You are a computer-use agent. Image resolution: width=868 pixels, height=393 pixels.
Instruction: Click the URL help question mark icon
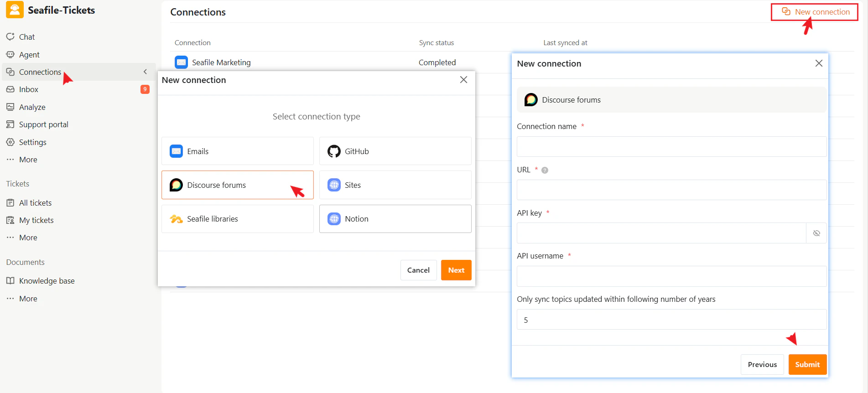pyautogui.click(x=545, y=170)
